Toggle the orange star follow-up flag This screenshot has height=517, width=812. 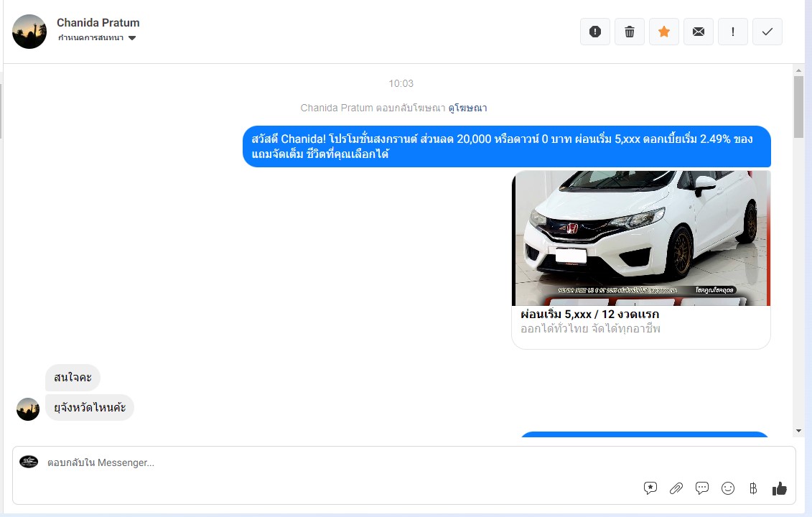[x=663, y=32]
